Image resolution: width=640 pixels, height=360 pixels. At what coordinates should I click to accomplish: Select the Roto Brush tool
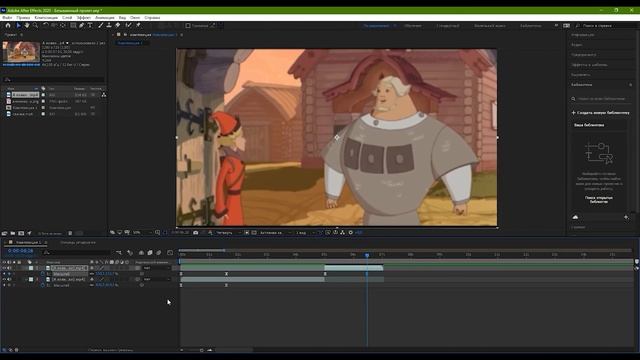(x=128, y=25)
